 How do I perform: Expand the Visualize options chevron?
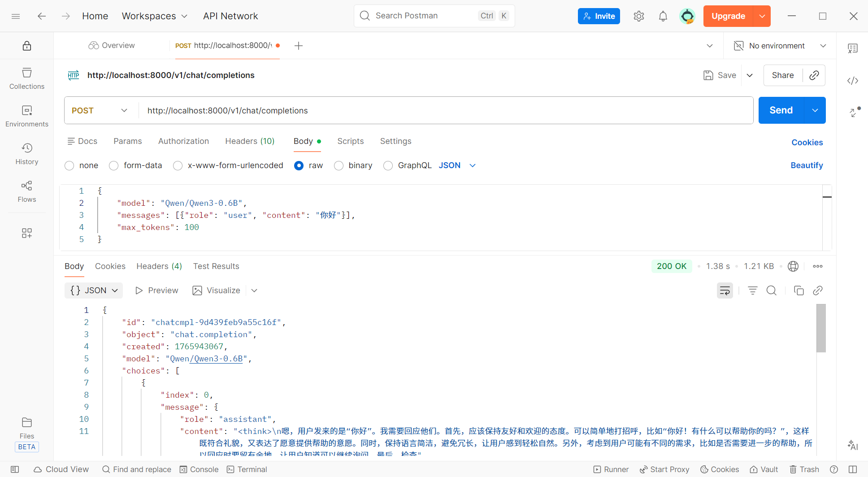[x=254, y=291]
